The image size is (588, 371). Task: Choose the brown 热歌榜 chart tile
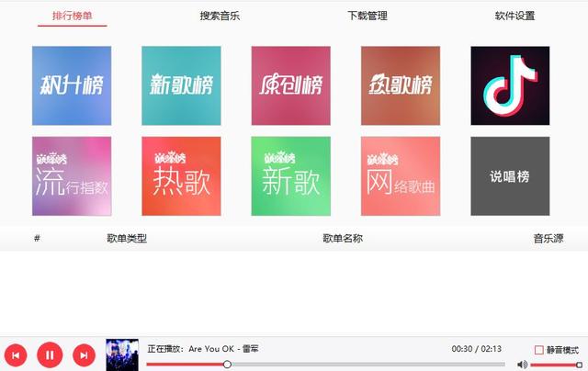(x=401, y=85)
